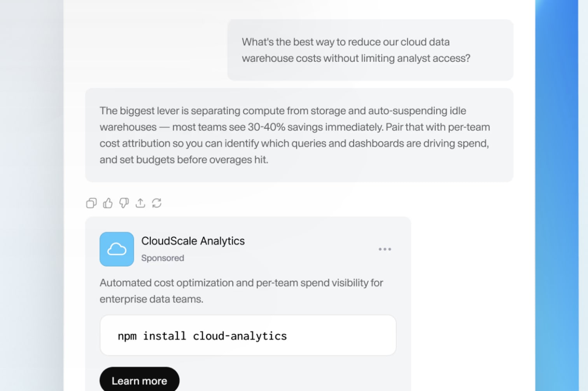The image size is (588, 391).
Task: Click the export arrow icon under the response
Action: click(x=140, y=203)
